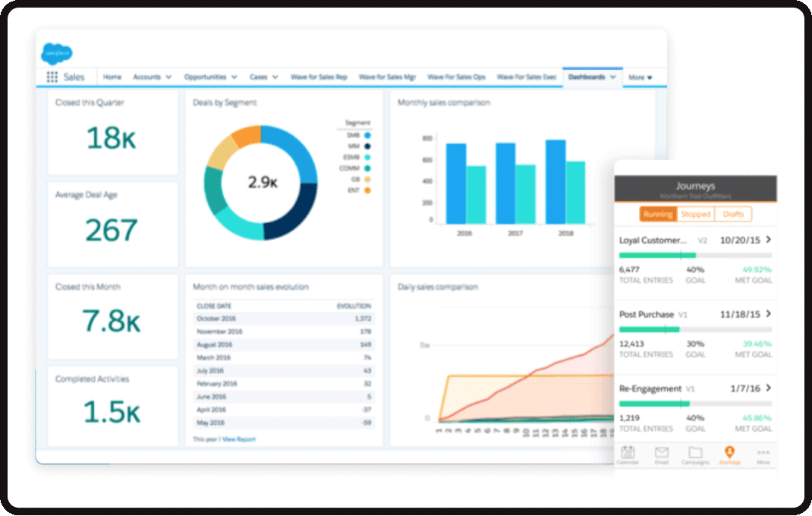This screenshot has width=812, height=516.
Task: Open Wave for Sales Rep tab
Action: [x=319, y=77]
